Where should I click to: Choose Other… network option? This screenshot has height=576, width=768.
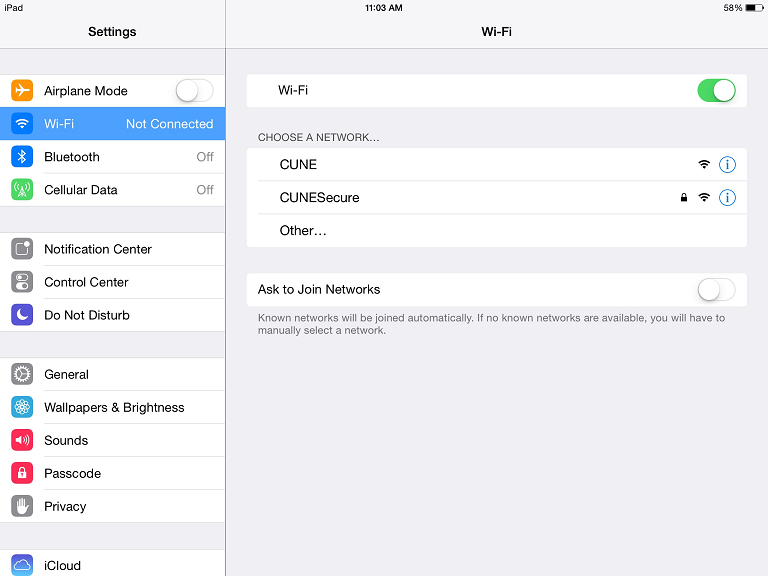tap(497, 230)
